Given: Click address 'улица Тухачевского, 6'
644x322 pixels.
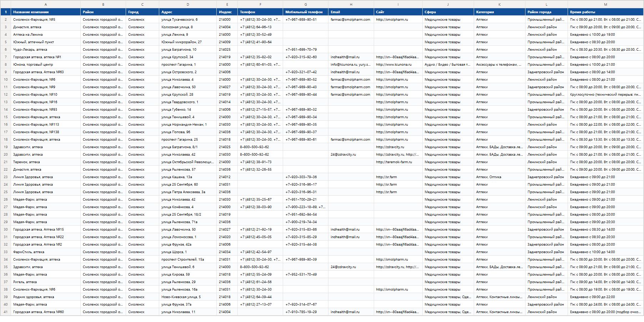Looking at the screenshot, I should coord(188,20).
